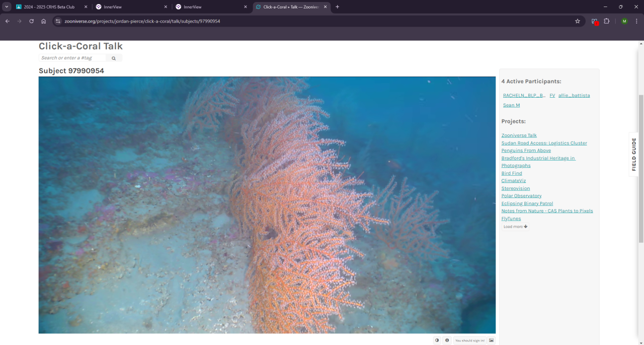
Task: Open the subject metadata info icon
Action: pyautogui.click(x=447, y=340)
